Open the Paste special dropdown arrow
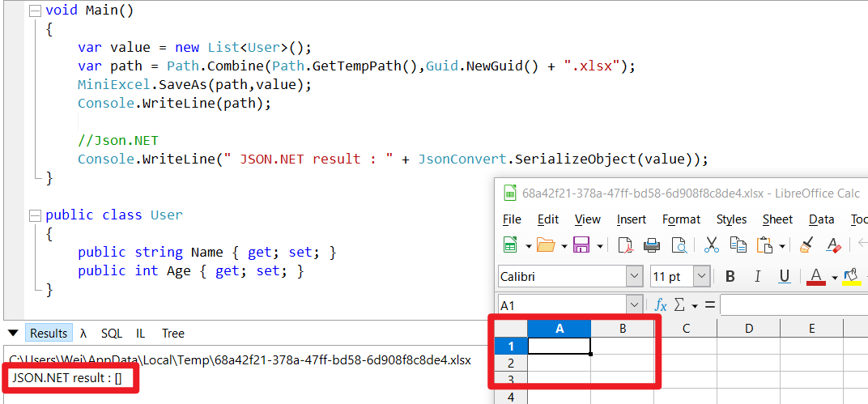The height and width of the screenshot is (404, 868). click(x=781, y=245)
